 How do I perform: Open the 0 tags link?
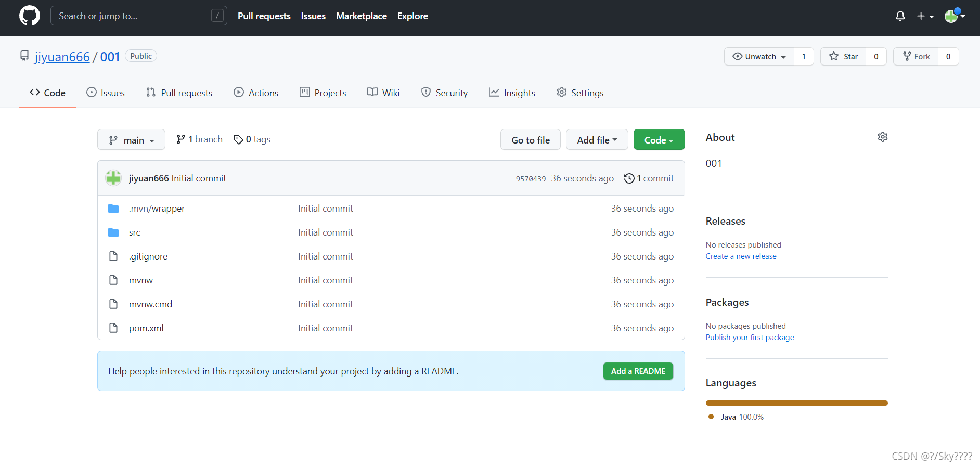252,139
